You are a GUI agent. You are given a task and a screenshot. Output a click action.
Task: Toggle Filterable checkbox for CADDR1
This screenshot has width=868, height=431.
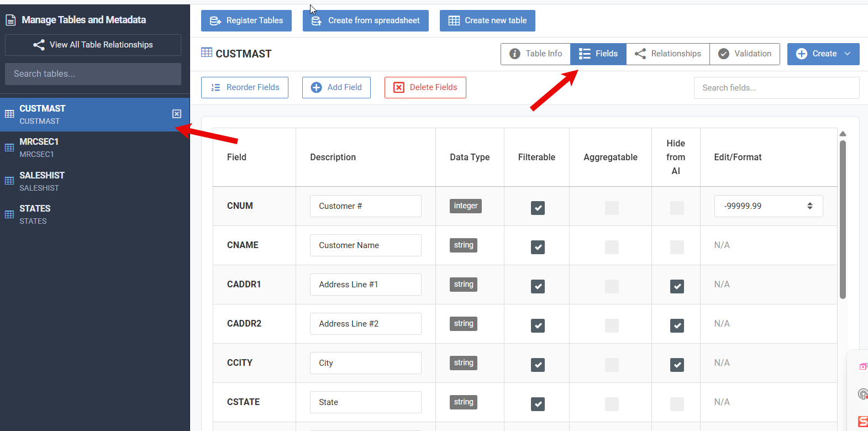pos(538,286)
